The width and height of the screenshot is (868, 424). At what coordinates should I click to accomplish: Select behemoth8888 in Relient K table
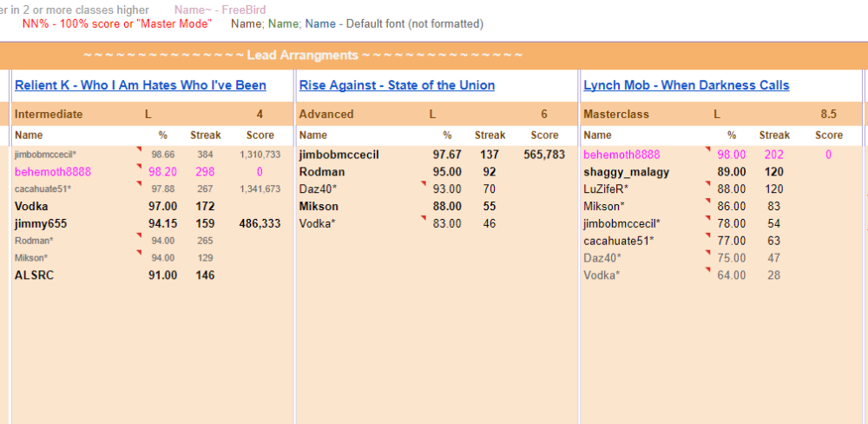point(53,172)
